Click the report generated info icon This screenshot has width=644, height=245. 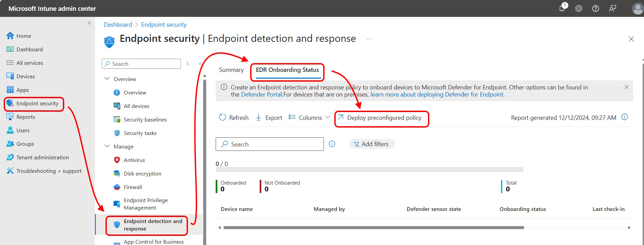tap(625, 117)
